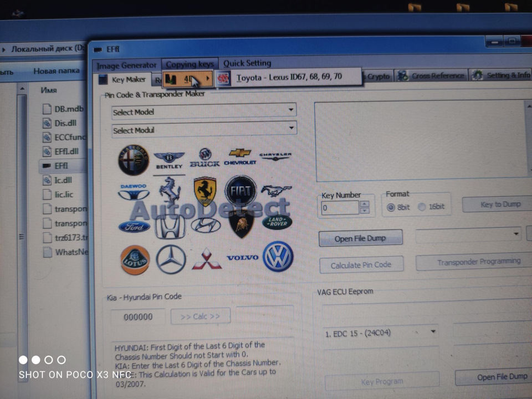Choose the Volvo logo

click(x=243, y=258)
